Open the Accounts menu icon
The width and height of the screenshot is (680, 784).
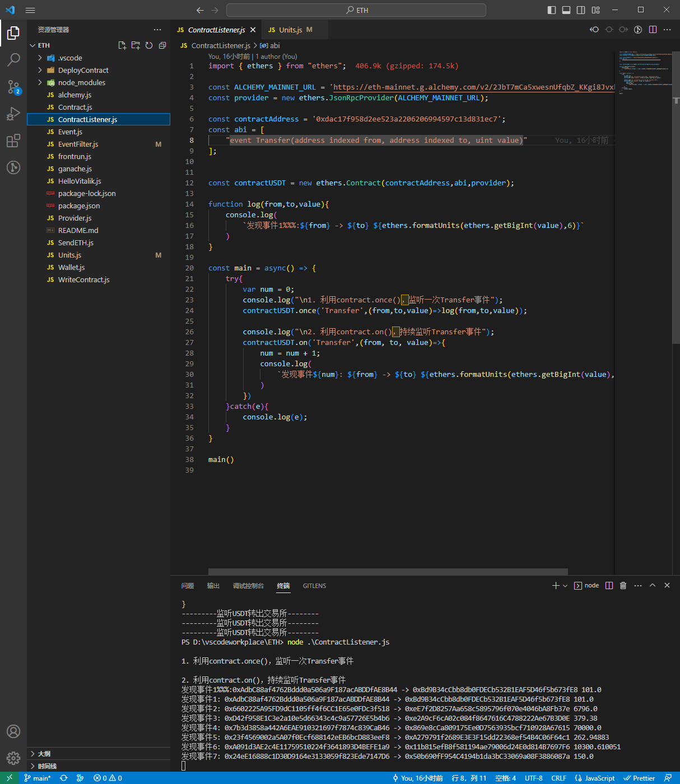point(13,731)
